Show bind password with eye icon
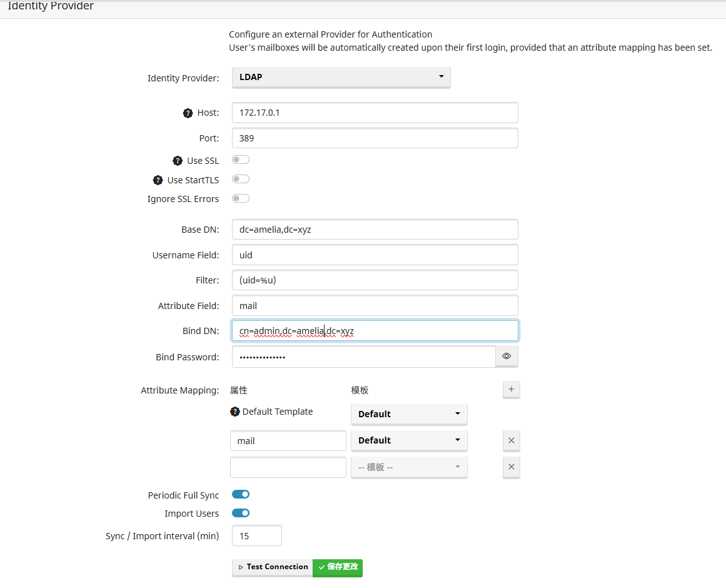This screenshot has width=726, height=588. click(x=507, y=357)
